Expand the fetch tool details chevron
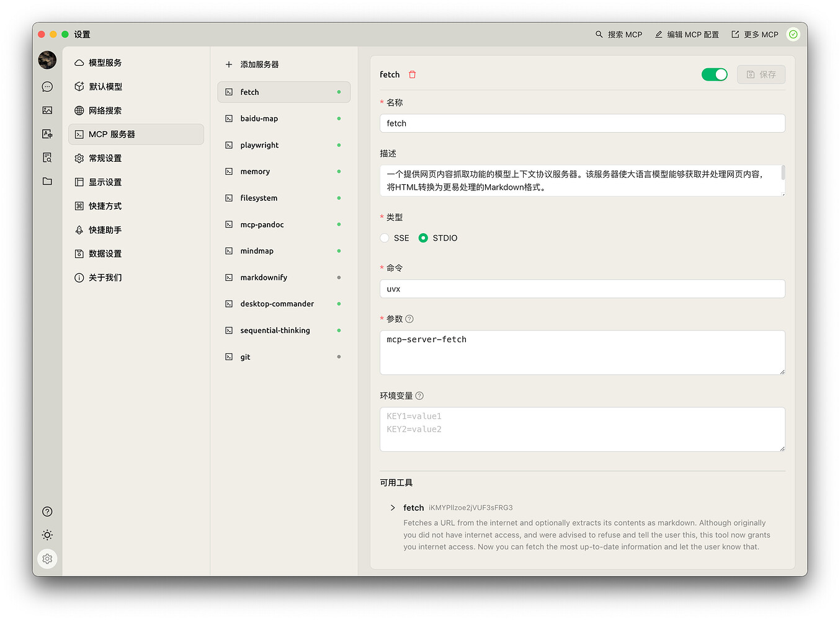This screenshot has width=840, height=620. point(393,508)
